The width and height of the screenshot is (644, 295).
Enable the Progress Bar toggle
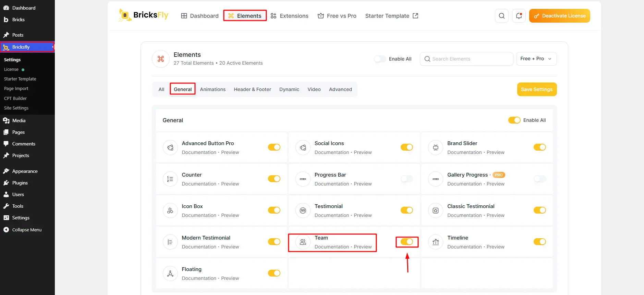click(x=407, y=179)
